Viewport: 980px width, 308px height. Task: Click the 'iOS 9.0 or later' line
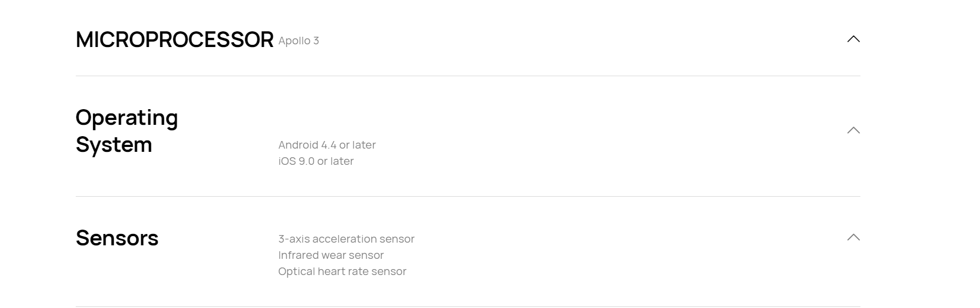pyautogui.click(x=316, y=161)
